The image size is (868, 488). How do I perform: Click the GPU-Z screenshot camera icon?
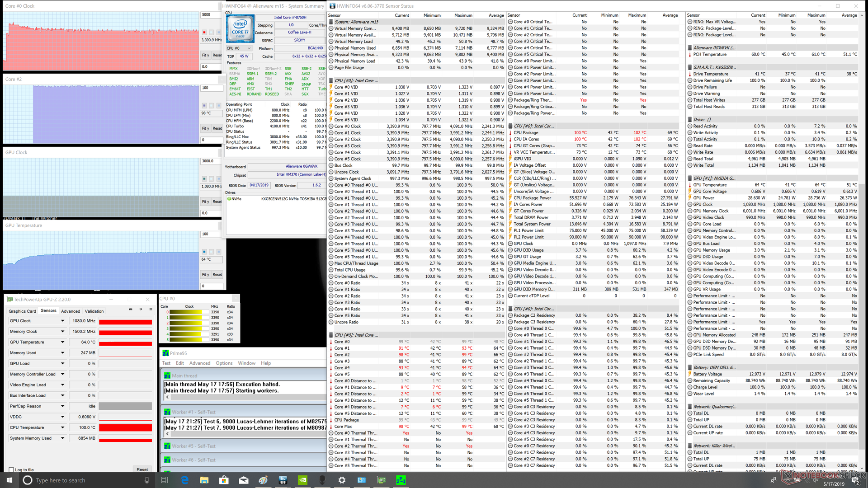pyautogui.click(x=131, y=310)
